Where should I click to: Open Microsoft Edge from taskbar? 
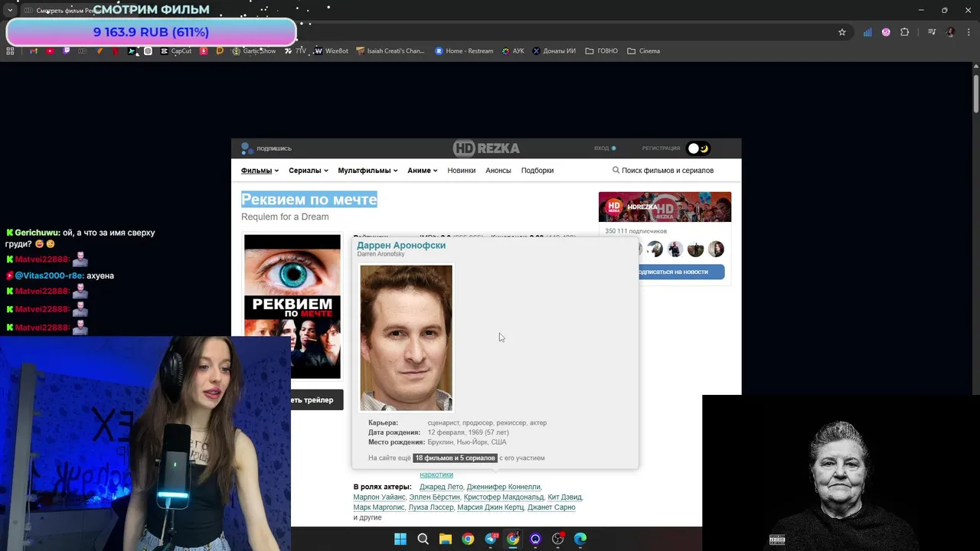click(x=580, y=539)
